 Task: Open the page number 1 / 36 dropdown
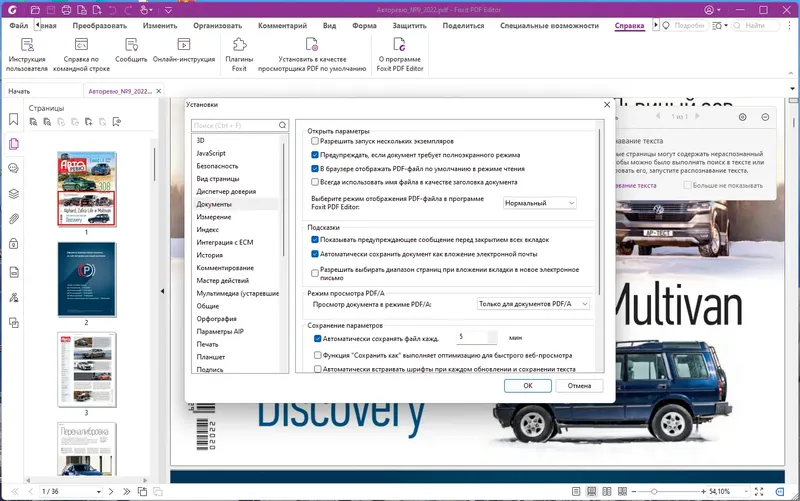pos(98,492)
